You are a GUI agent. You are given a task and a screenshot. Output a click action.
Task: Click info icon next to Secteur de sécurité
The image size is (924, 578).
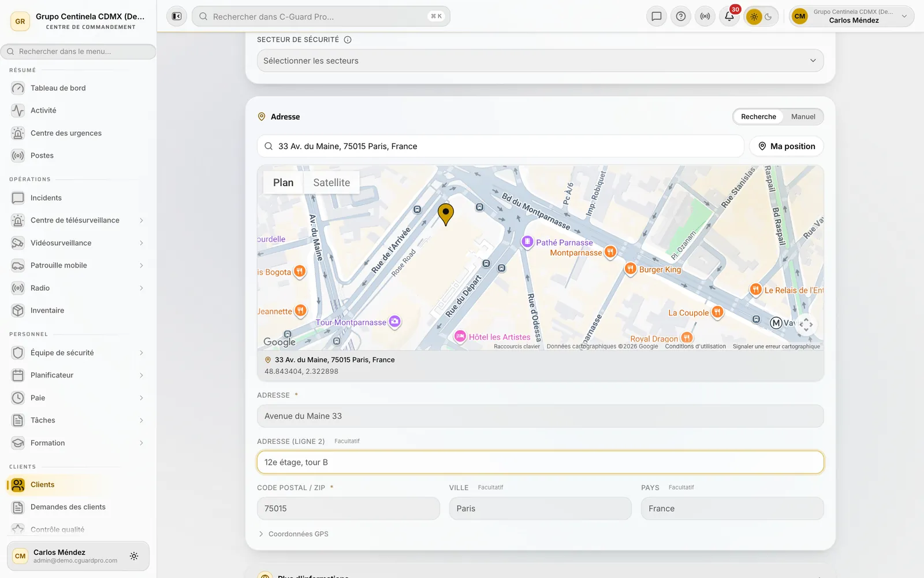pos(348,40)
